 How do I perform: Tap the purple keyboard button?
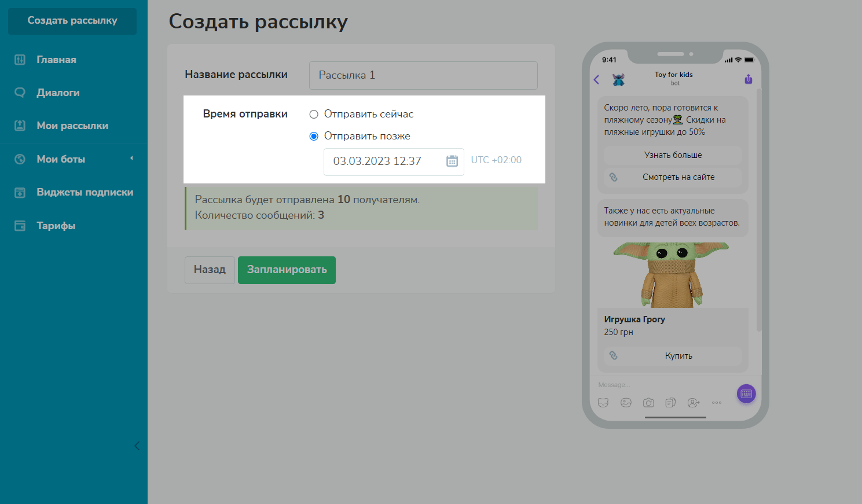[746, 394]
